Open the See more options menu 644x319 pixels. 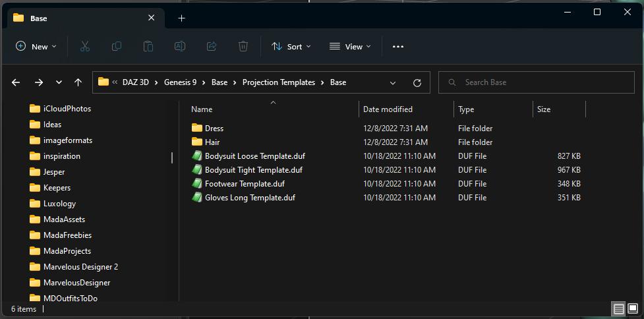tap(398, 46)
